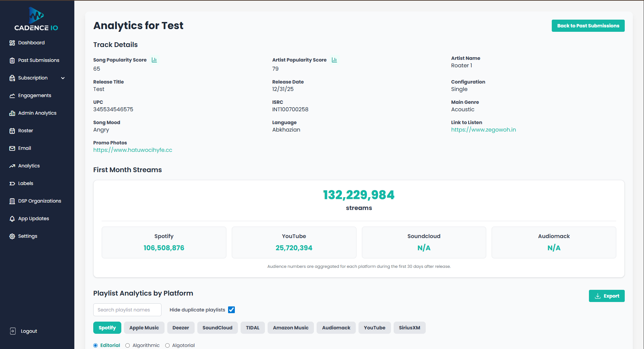Screen dimensions: 644x349
Task: Click the release date 12/31/25
Action: (x=283, y=89)
